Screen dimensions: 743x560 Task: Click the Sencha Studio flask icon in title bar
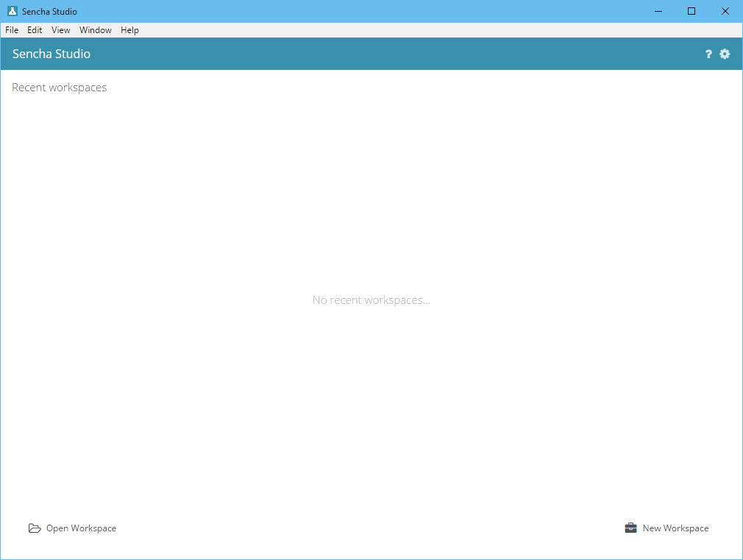pyautogui.click(x=13, y=11)
